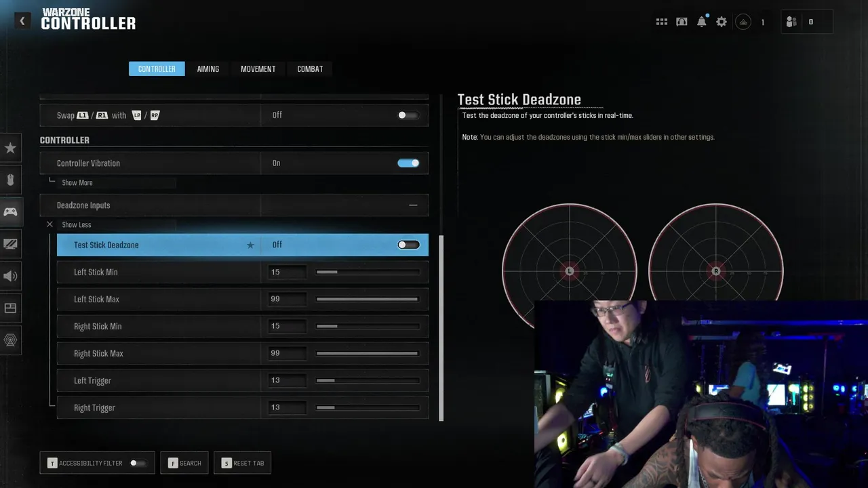
Task: Open Favorites star in sidebar
Action: (x=10, y=148)
